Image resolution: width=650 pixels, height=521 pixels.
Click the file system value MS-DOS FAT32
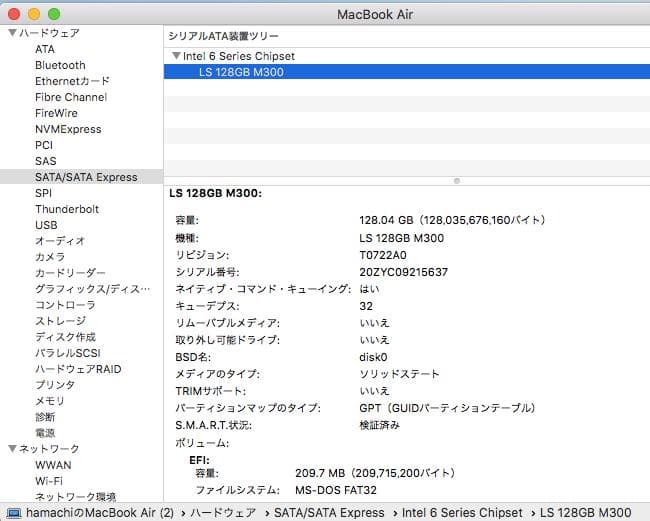[336, 490]
